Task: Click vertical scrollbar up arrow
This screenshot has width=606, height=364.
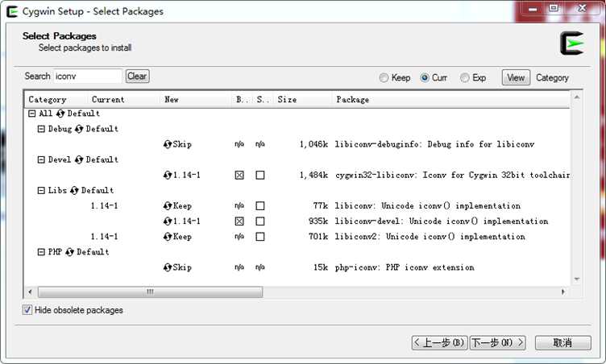Action: coord(577,97)
